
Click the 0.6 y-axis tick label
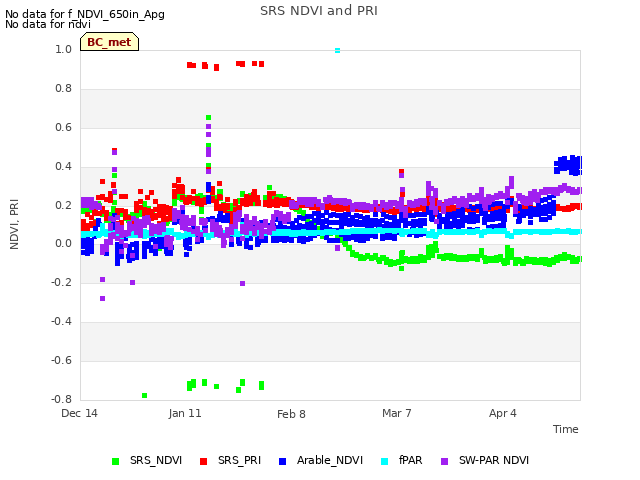pos(63,127)
